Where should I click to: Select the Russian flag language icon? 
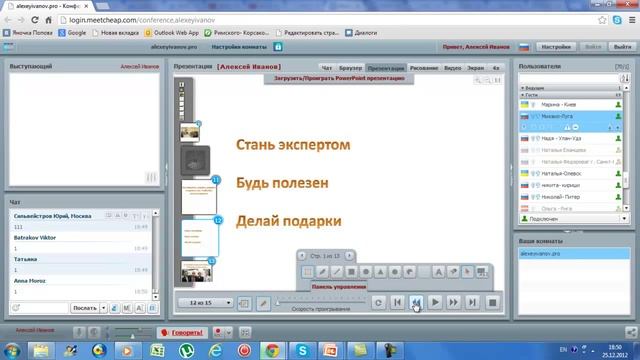[524, 47]
